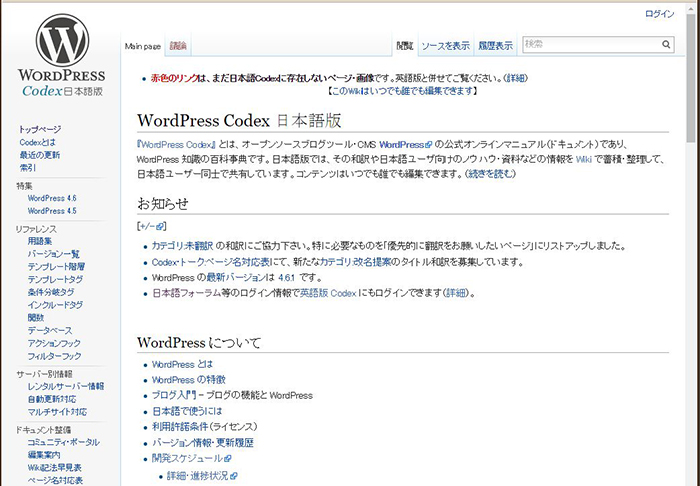This screenshot has width=700, height=486.
Task: Open 自動更新対応 in sidebar
Action: (52, 399)
